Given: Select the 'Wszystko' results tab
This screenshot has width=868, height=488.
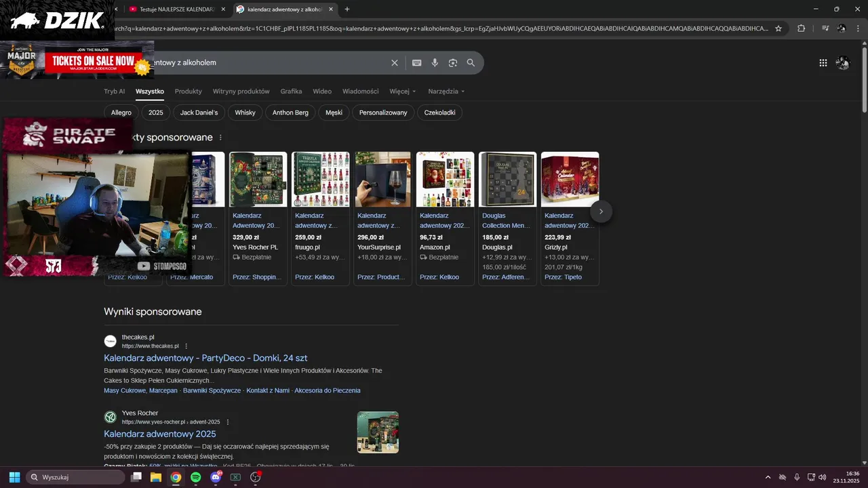Looking at the screenshot, I should pyautogui.click(x=149, y=91).
